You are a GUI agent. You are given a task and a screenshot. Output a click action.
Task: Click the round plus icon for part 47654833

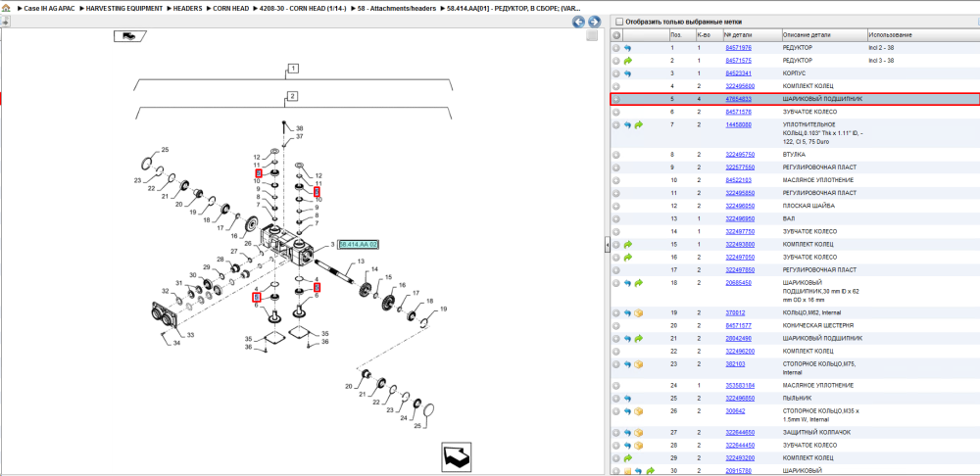click(616, 99)
